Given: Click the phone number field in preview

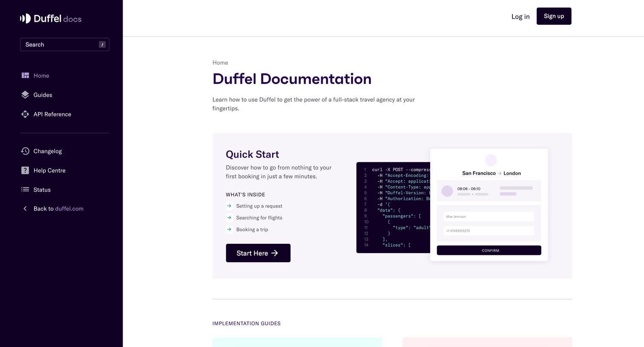Looking at the screenshot, I should tap(489, 231).
